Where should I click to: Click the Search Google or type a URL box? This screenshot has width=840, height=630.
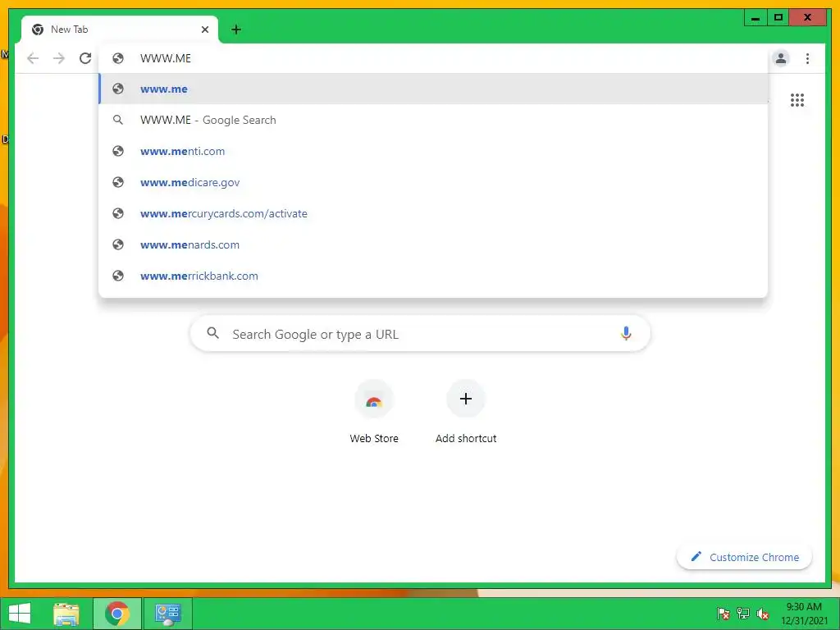pos(420,334)
